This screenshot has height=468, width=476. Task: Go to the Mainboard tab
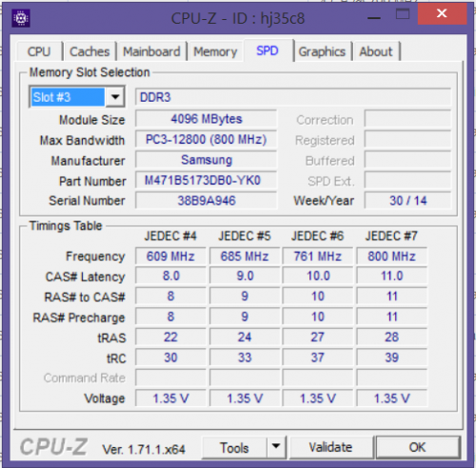coord(151,51)
